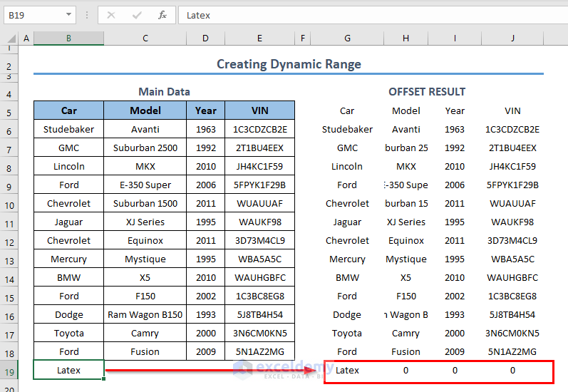Select the WAUHGBFC cell in column E
This screenshot has height=392, width=568.
(259, 277)
